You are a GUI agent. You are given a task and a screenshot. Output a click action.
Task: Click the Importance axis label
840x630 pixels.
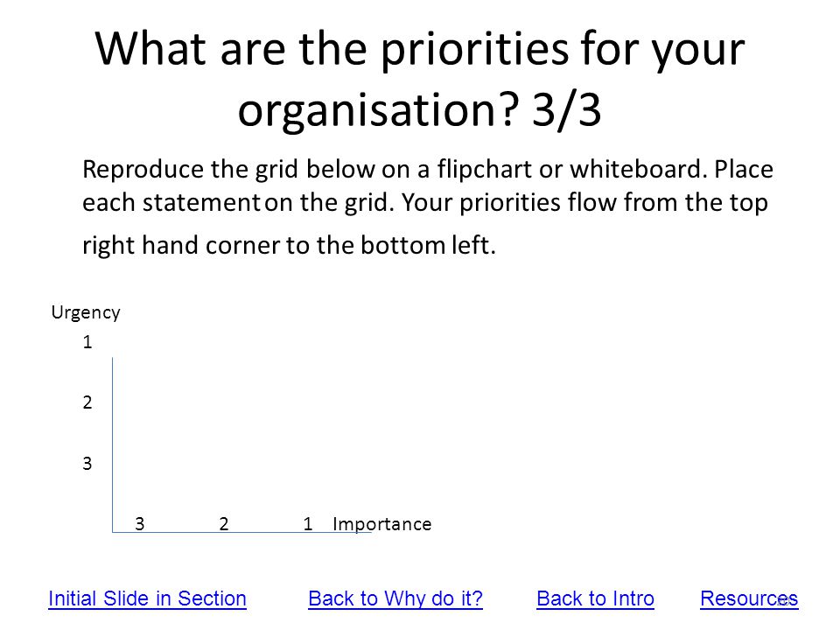382,524
